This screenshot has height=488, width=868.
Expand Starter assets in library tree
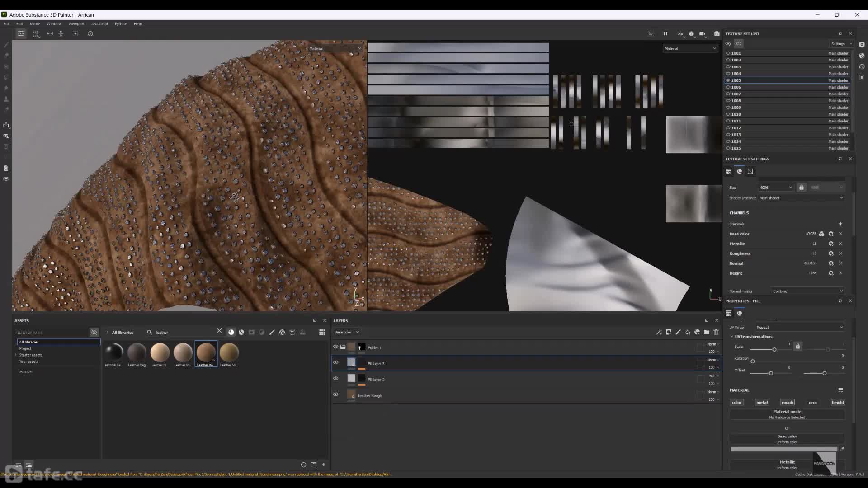tap(16, 355)
